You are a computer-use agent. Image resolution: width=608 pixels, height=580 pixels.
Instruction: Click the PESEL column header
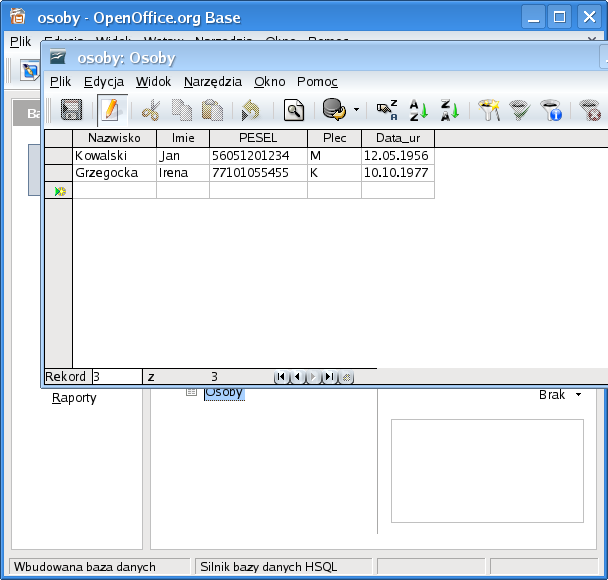tap(258, 138)
